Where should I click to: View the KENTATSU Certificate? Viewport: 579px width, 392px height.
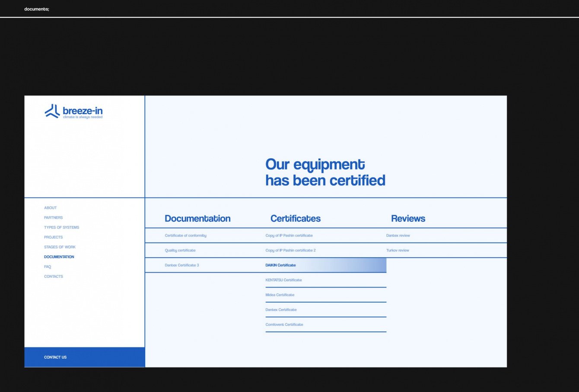click(x=283, y=280)
